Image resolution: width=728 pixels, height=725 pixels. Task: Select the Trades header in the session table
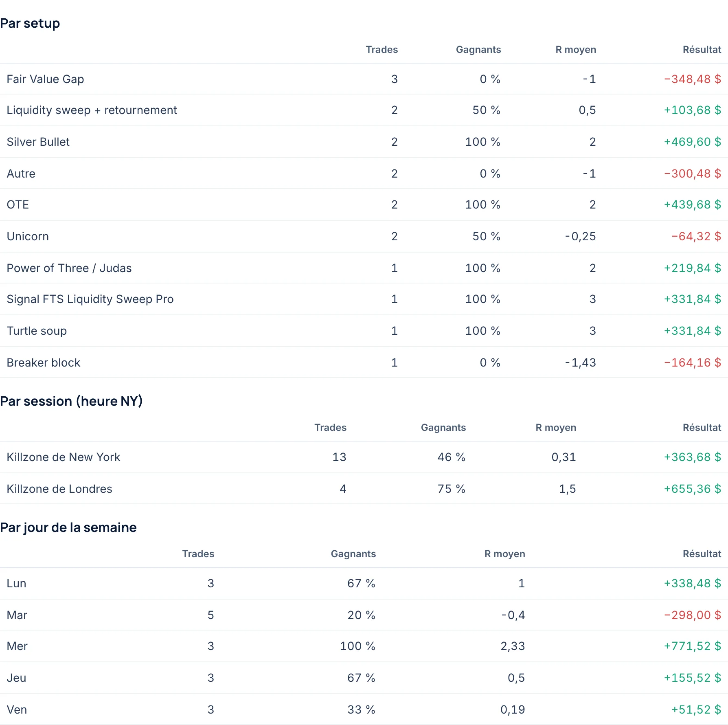[330, 428]
